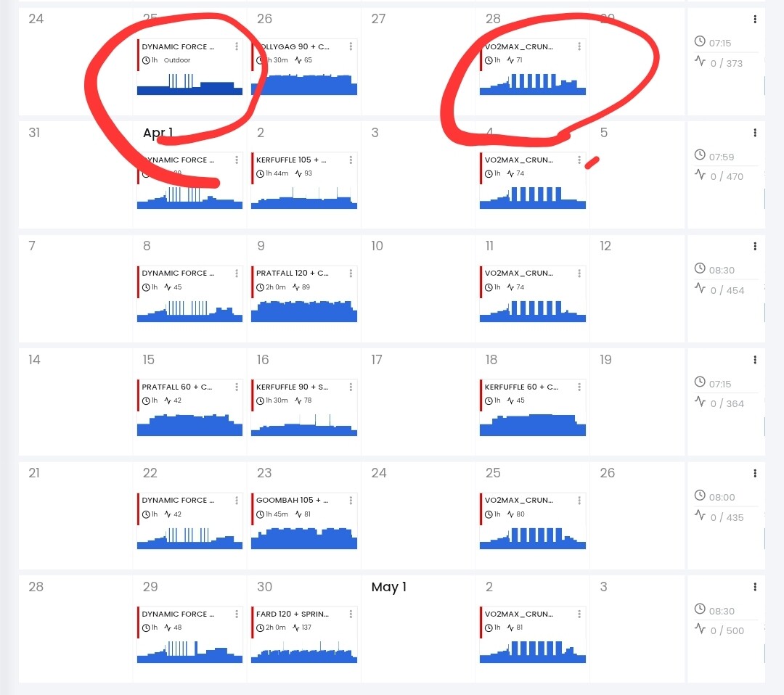Open three-dot menu on Pratfall 120 workout
The height and width of the screenshot is (695, 784).
(351, 274)
